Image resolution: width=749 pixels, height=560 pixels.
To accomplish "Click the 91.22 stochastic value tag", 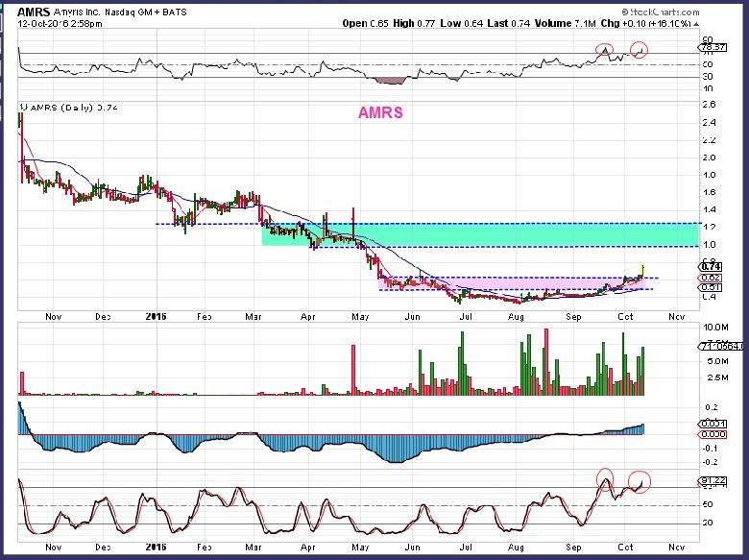I will click(x=712, y=480).
